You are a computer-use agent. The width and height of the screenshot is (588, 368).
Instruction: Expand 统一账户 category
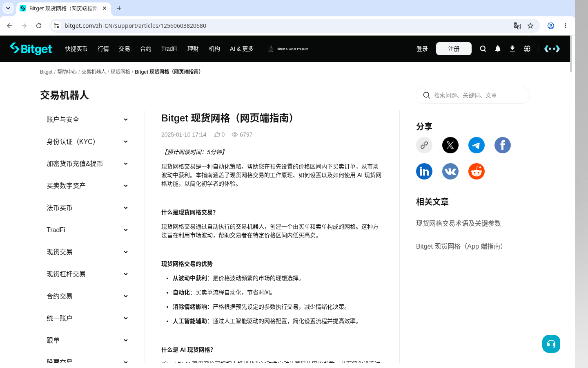coord(87,318)
